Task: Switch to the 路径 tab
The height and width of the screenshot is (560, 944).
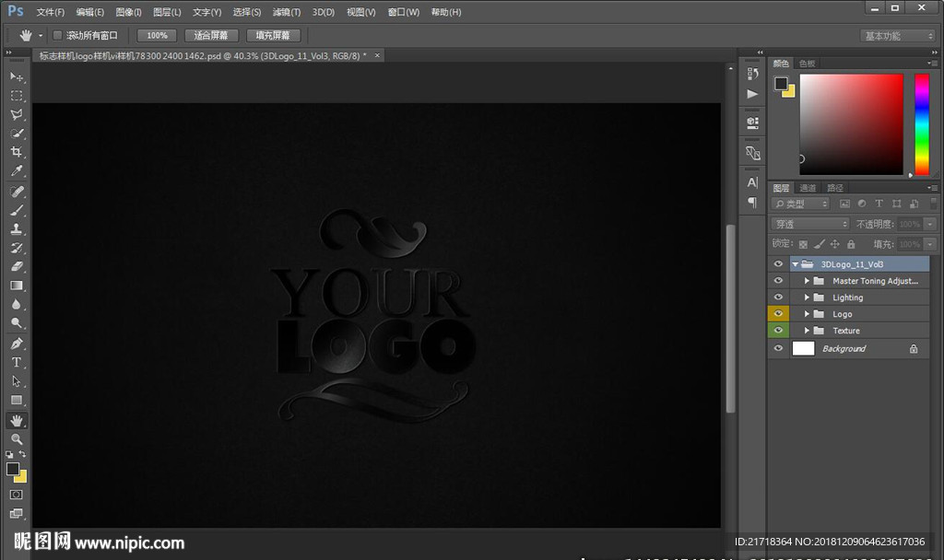Action: (x=835, y=188)
